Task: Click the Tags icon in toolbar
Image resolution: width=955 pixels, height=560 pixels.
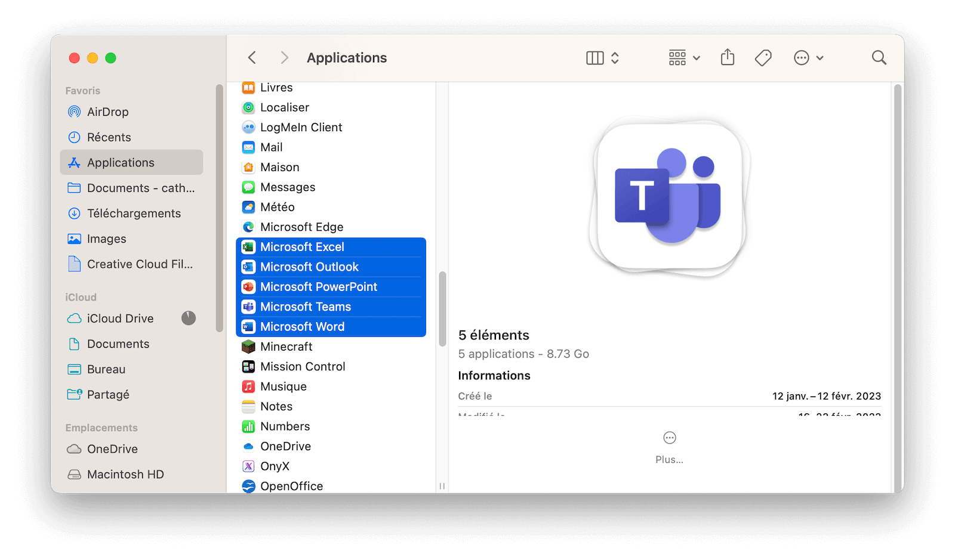Action: [x=763, y=58]
